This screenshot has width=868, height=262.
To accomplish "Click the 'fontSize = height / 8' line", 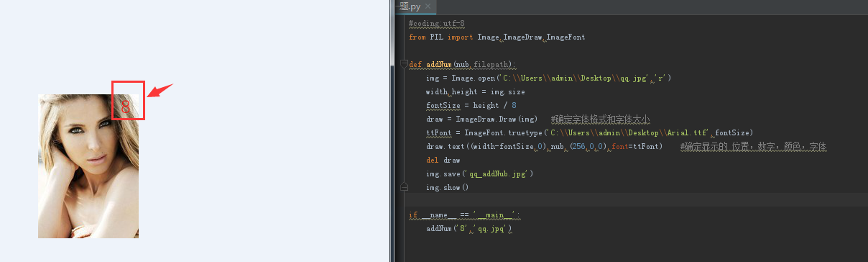I will (x=471, y=105).
